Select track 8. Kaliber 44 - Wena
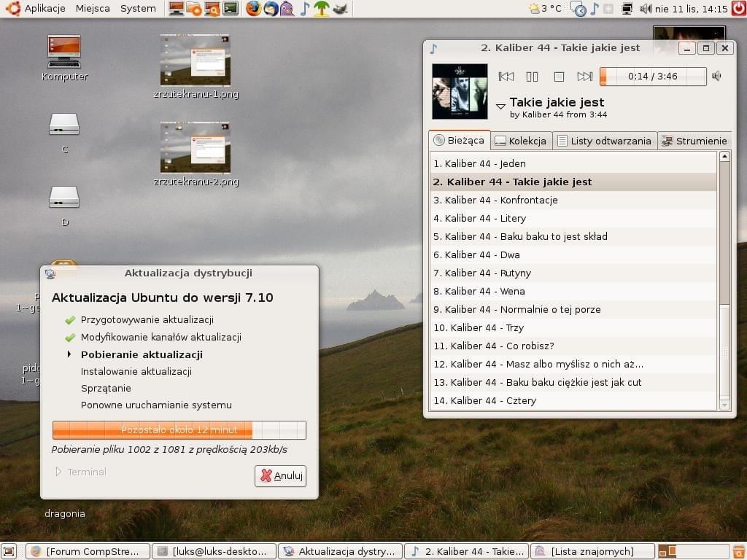 coord(573,291)
